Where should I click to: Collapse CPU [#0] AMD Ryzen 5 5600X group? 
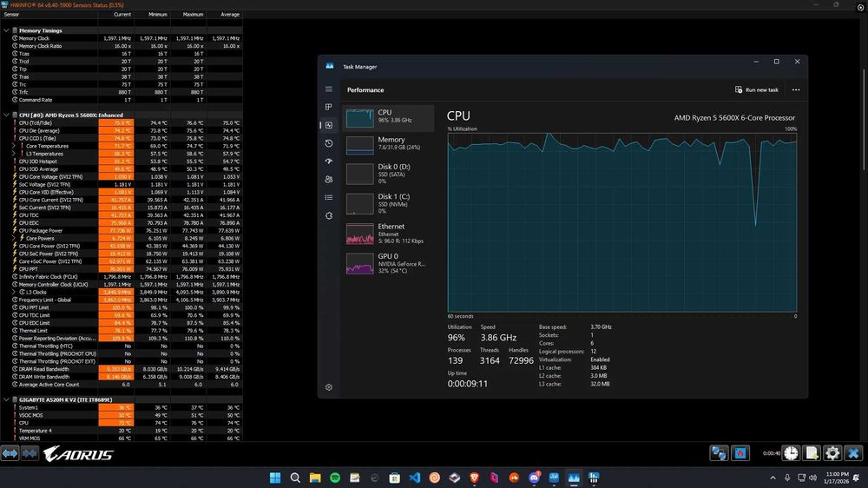[x=6, y=115]
